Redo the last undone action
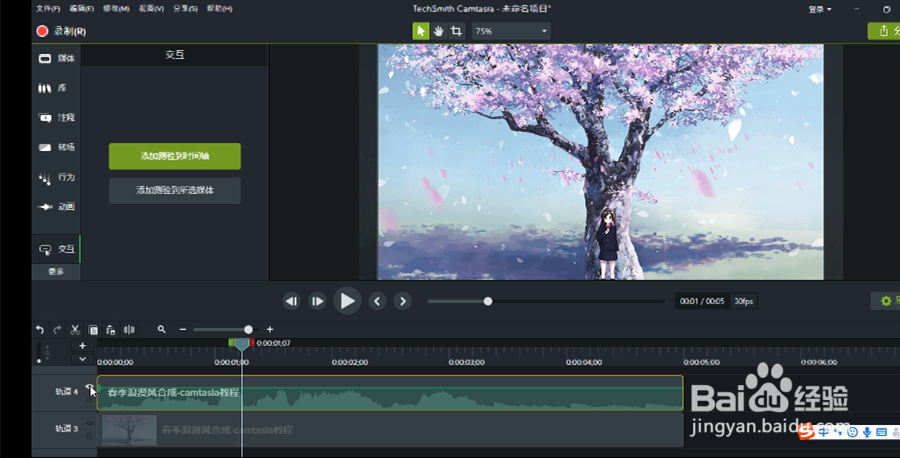Viewport: 900px width, 458px height. point(57,329)
